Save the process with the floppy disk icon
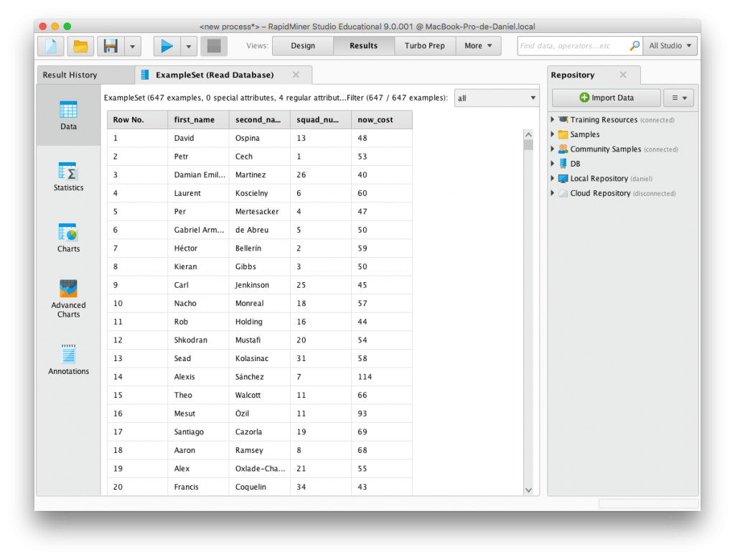 (111, 46)
